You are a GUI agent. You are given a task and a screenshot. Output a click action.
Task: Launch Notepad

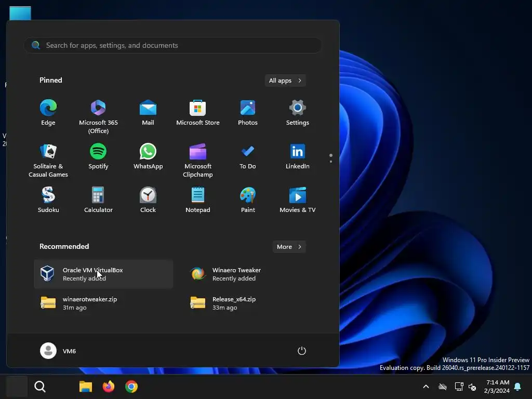[198, 201]
